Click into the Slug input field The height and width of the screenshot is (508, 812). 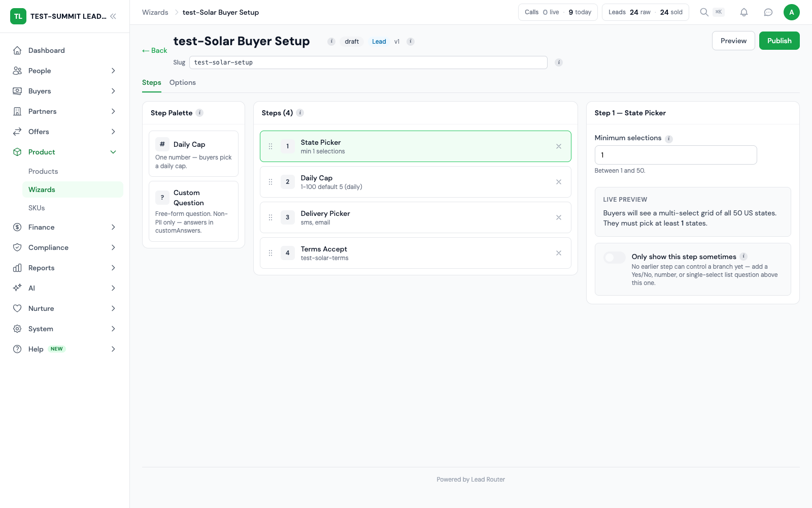pos(368,62)
